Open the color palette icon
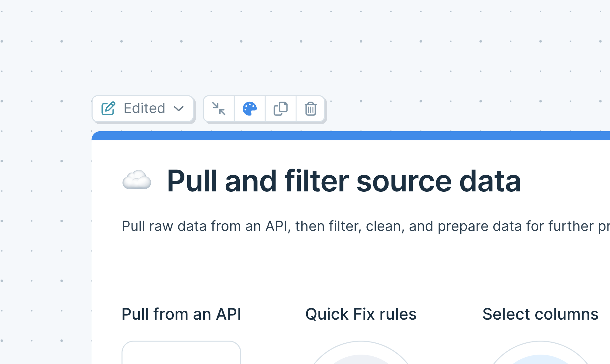This screenshot has height=364, width=610. coord(250,108)
